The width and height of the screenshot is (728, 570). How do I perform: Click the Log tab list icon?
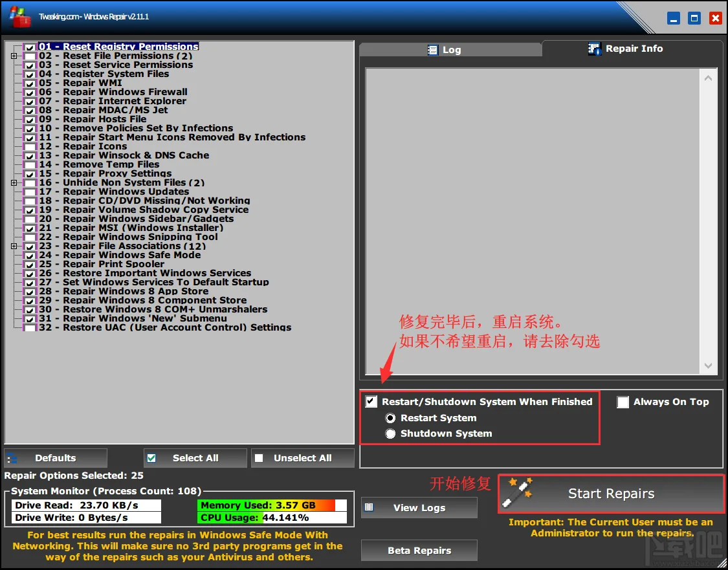(x=433, y=50)
